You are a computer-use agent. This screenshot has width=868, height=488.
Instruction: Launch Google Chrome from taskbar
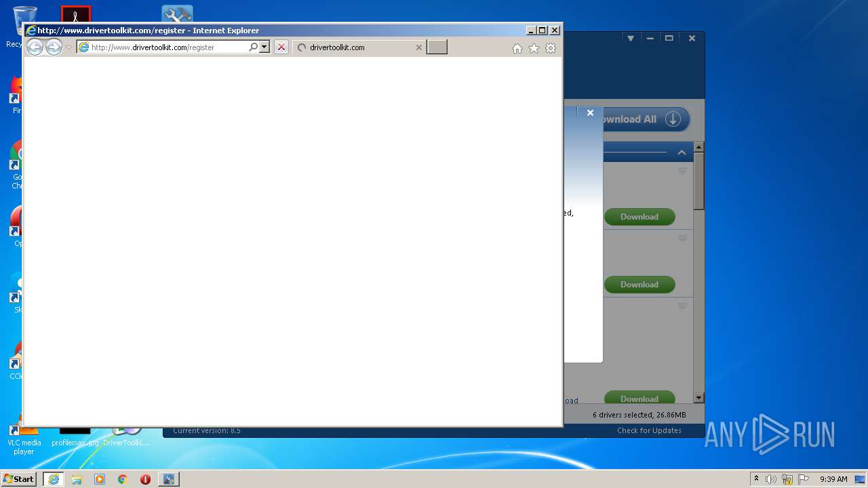click(122, 479)
